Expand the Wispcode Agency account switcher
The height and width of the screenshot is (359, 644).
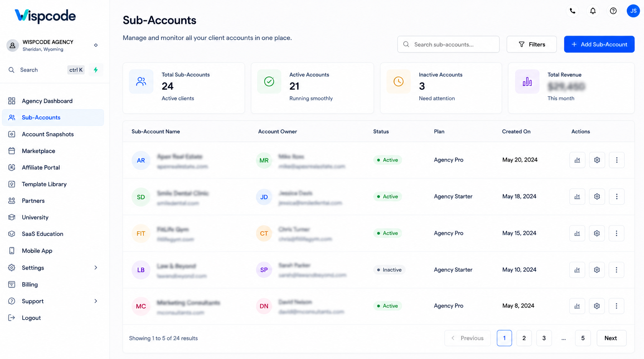(x=96, y=45)
